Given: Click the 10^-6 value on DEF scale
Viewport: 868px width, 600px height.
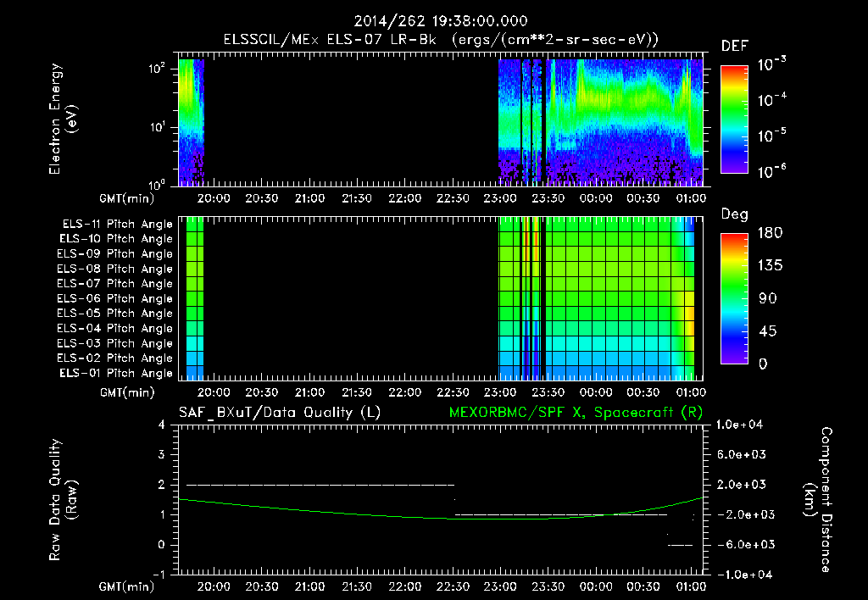Looking at the screenshot, I should [771, 171].
